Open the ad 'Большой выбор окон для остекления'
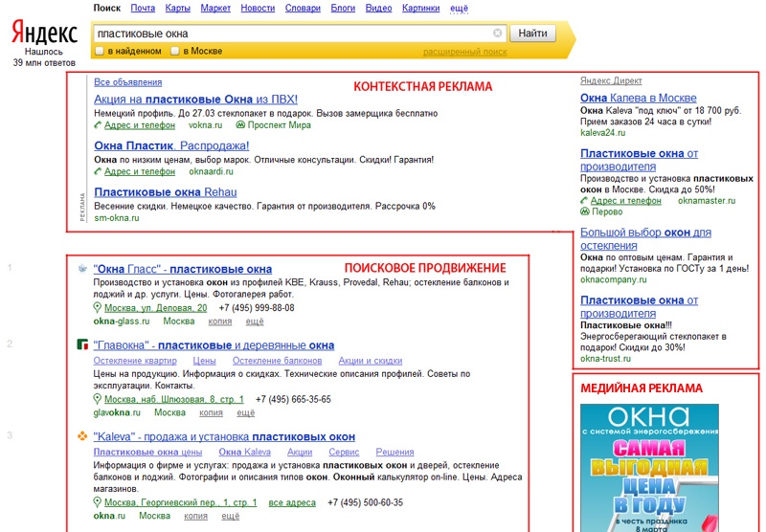Image resolution: width=766 pixels, height=532 pixels. pos(645,238)
